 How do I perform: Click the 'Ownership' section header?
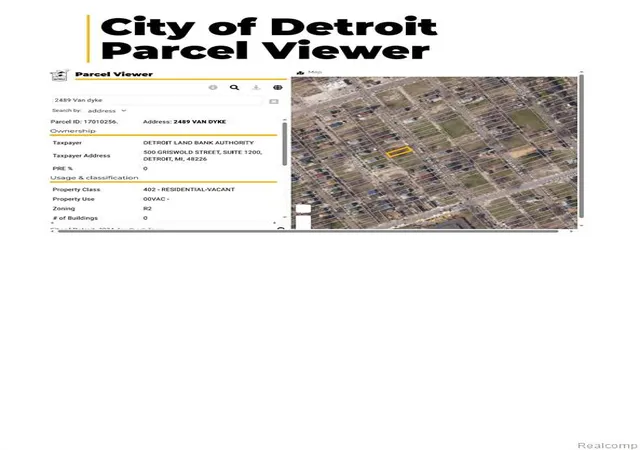pyautogui.click(x=73, y=131)
